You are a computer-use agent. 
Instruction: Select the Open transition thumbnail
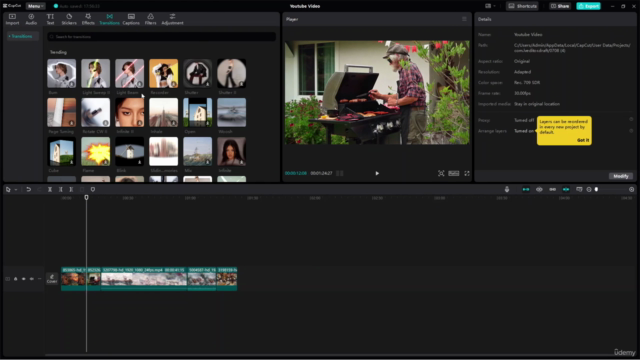[x=198, y=112]
